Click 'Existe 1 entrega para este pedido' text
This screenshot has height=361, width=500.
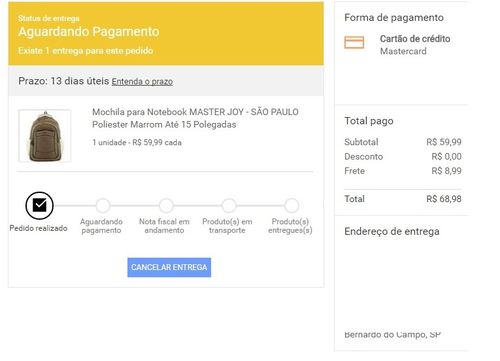tap(86, 51)
